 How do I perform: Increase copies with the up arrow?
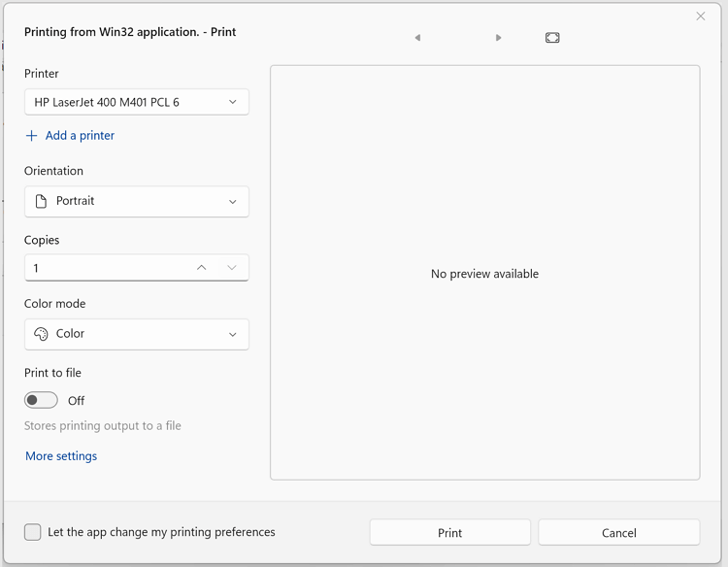pyautogui.click(x=201, y=268)
